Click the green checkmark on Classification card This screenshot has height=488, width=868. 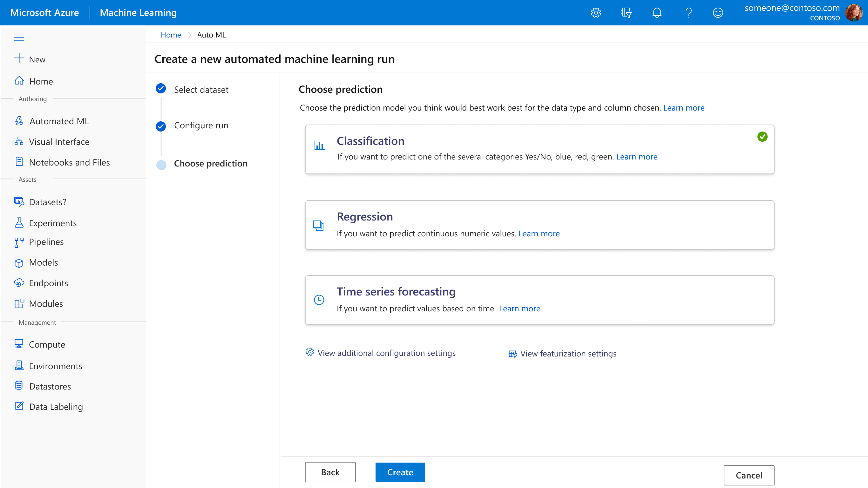(x=762, y=137)
